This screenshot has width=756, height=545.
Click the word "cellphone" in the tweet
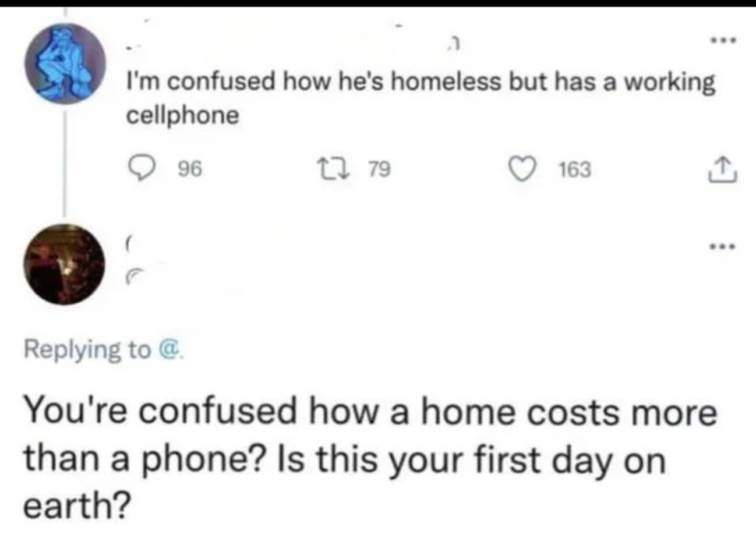click(183, 115)
